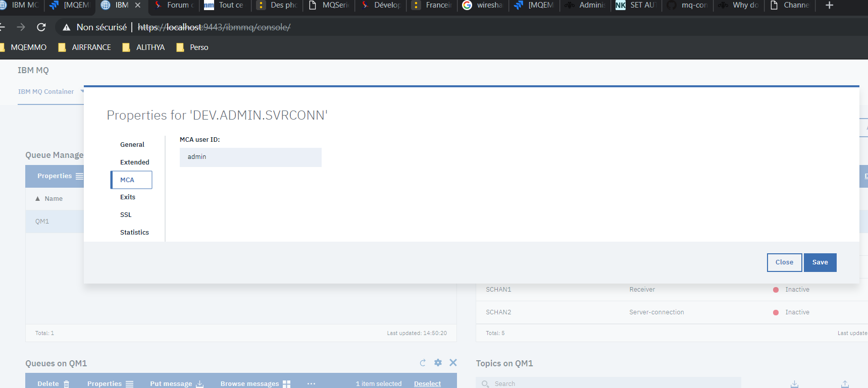
Task: Open the MQEMMO bookmarks folder
Action: click(24, 47)
